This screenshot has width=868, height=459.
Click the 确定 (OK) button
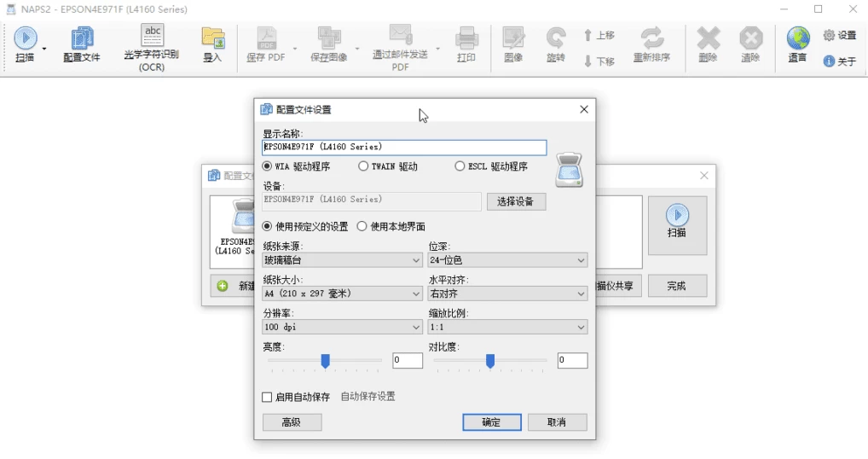491,422
